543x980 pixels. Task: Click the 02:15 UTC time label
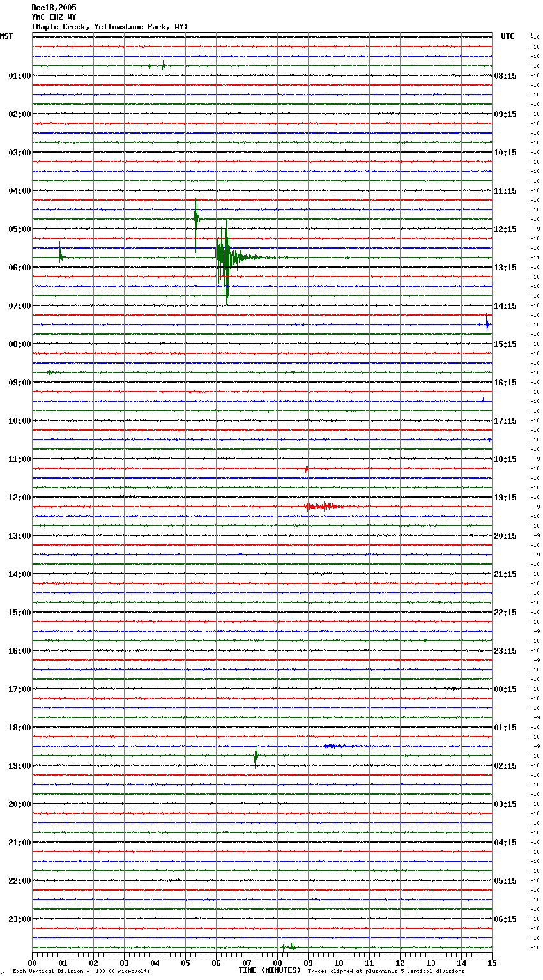(505, 766)
